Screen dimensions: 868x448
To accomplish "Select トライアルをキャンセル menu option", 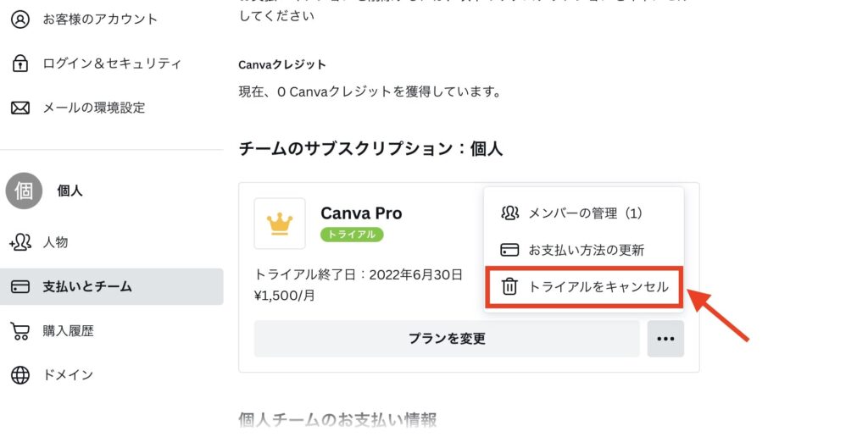I will (x=584, y=286).
